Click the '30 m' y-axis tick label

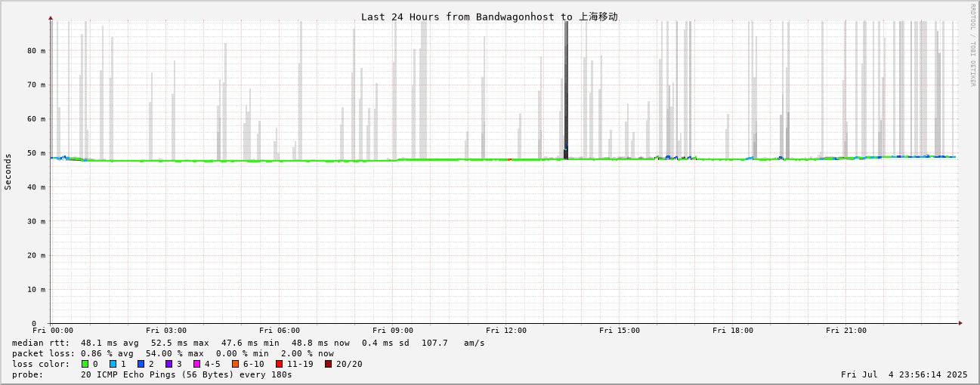click(x=37, y=221)
